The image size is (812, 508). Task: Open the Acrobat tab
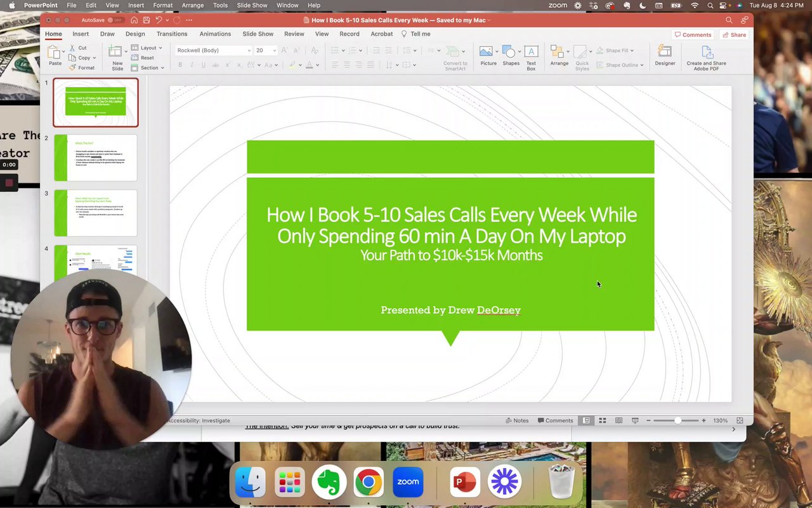point(382,34)
